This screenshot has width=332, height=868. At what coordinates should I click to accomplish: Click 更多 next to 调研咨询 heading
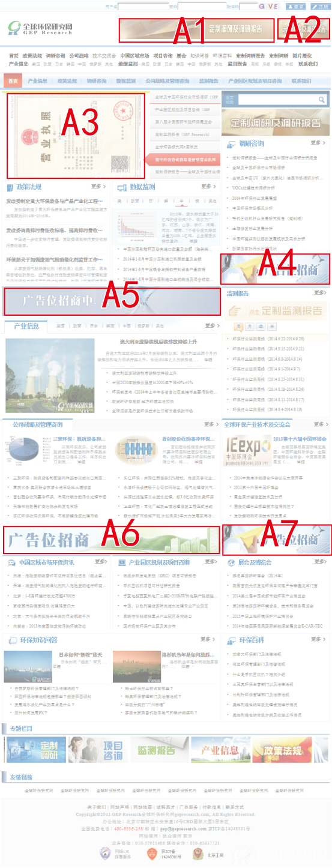[318, 143]
